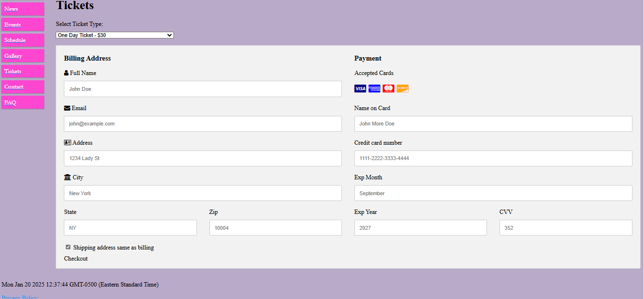
Task: Open the News menu item
Action: point(23,9)
